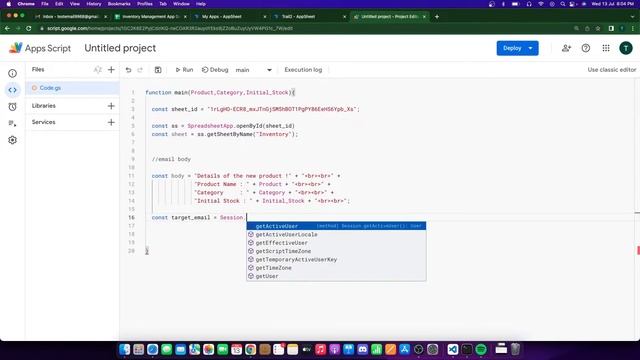Switch to My Apps - AppSheet tab
The width and height of the screenshot is (640, 360).
(230, 17)
